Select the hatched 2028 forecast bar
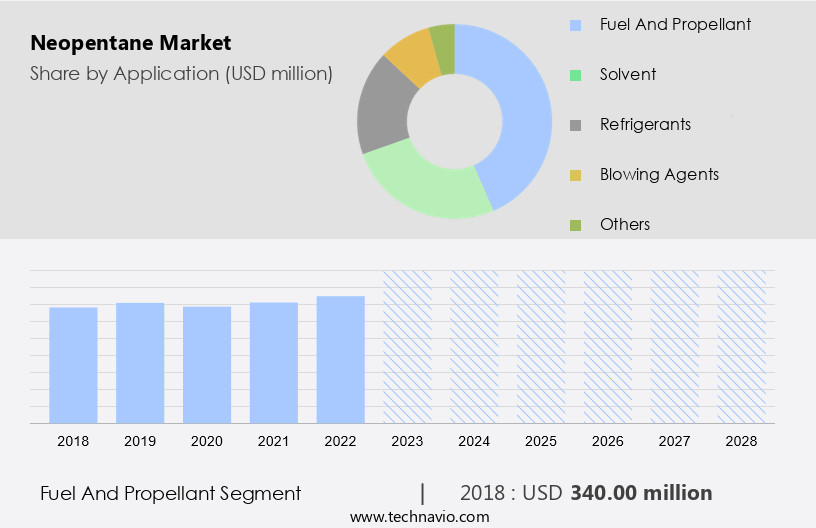The height and width of the screenshot is (528, 816). 741,346
